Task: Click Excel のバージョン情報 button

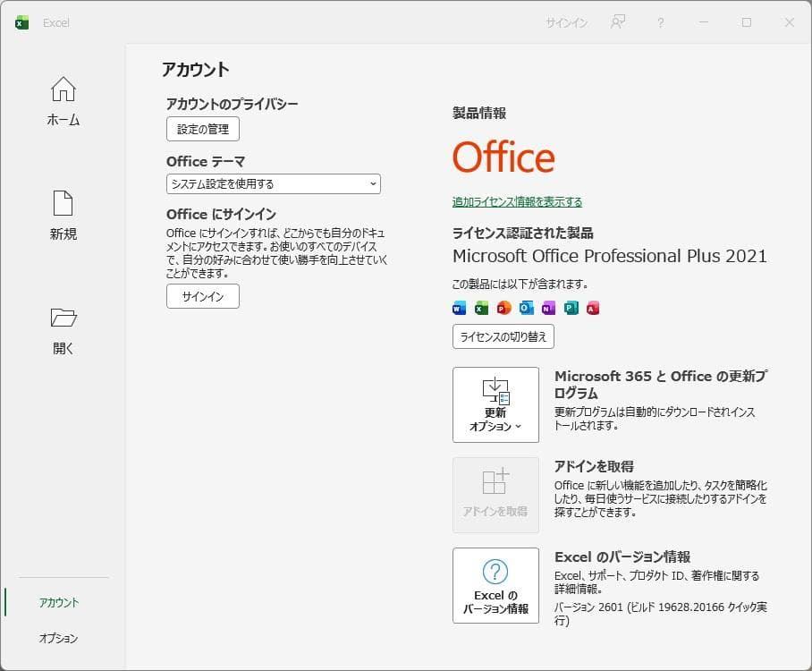Action: (495, 586)
